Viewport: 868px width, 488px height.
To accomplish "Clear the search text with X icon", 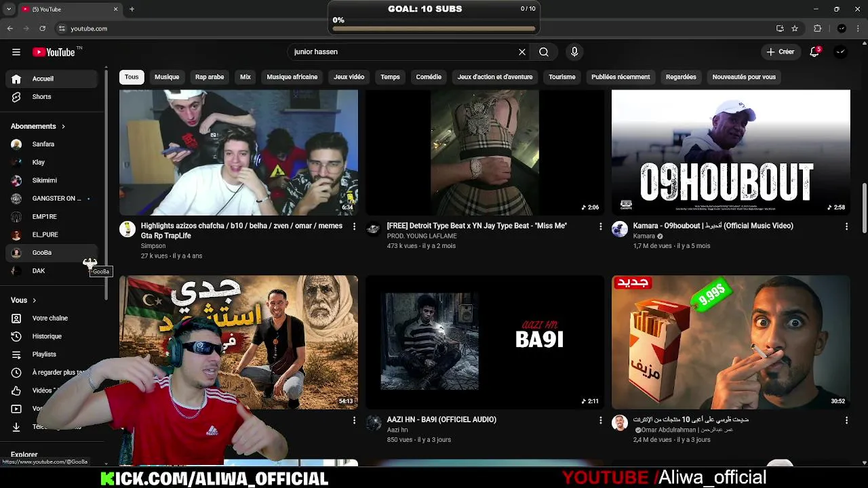I will point(522,52).
